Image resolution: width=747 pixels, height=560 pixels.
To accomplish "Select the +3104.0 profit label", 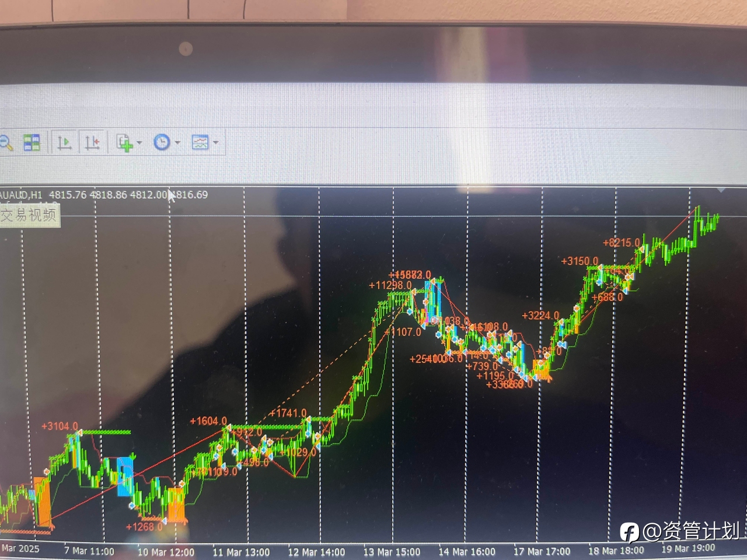I will pos(60,426).
